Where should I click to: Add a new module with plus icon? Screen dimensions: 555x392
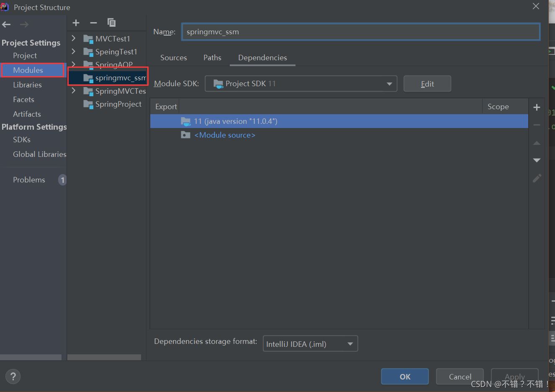76,23
